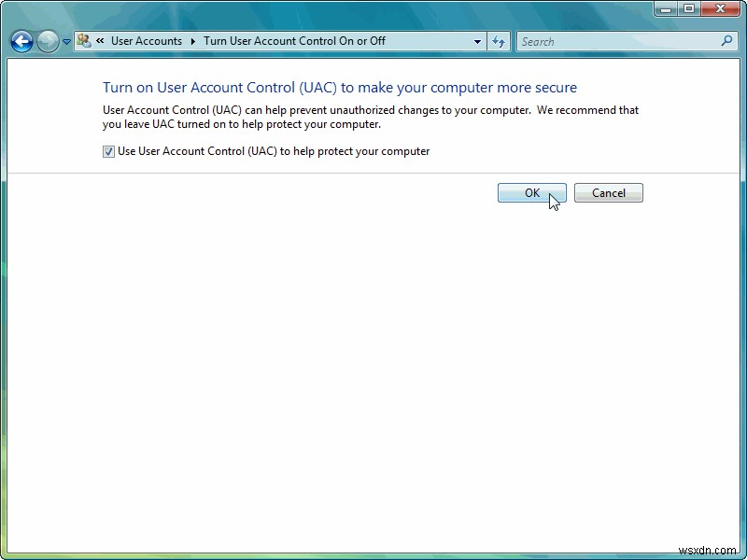Select Turn User Account Control On or Off breadcrumb

coord(294,41)
